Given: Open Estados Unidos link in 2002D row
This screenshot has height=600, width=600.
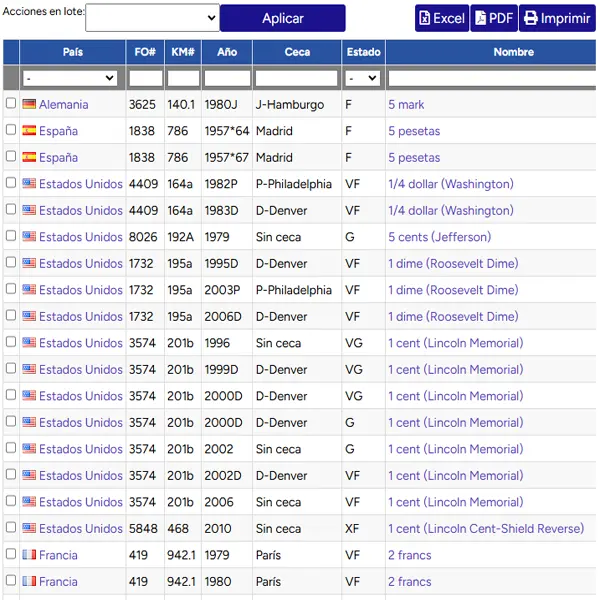Looking at the screenshot, I should pyautogui.click(x=81, y=476).
